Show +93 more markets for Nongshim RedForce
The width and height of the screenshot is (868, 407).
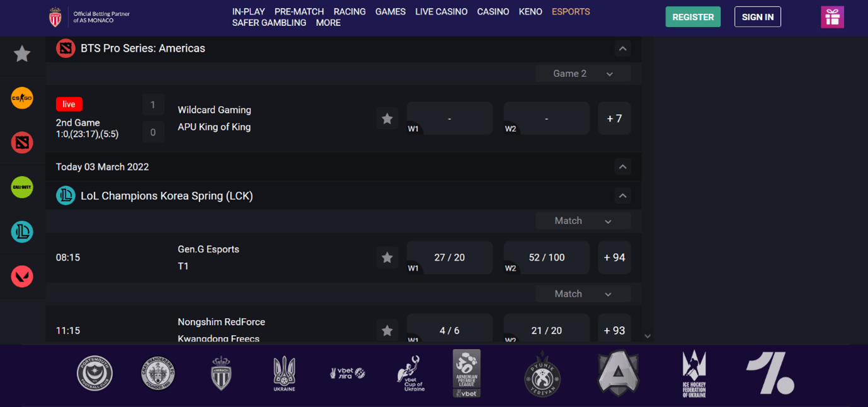(614, 329)
